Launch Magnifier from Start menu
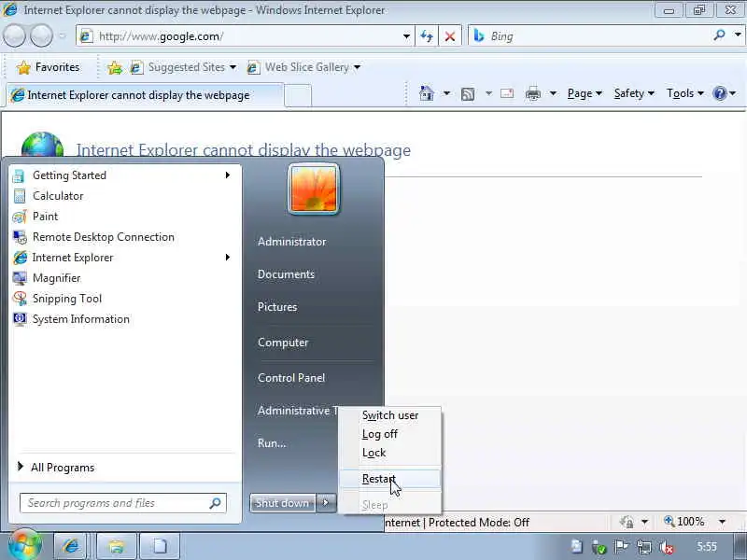The height and width of the screenshot is (560, 747). click(x=124, y=277)
